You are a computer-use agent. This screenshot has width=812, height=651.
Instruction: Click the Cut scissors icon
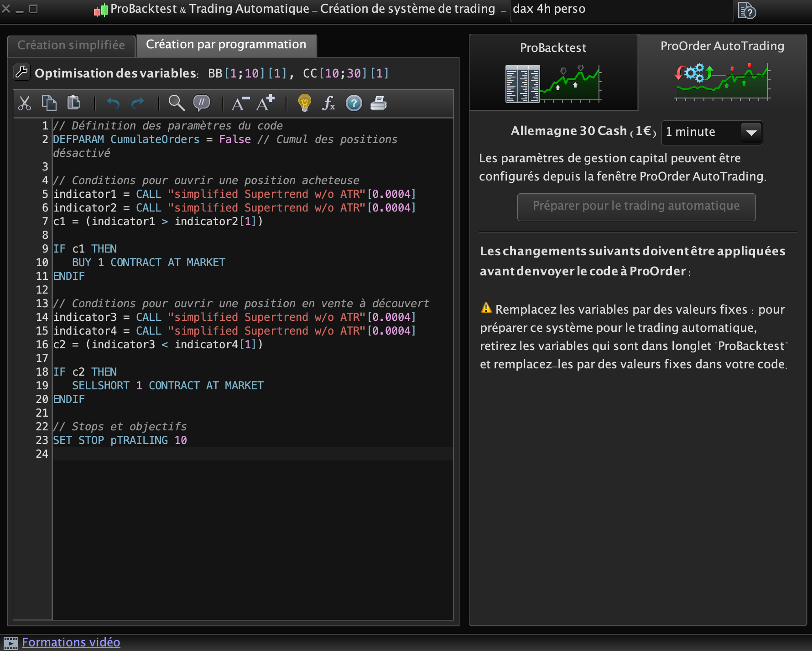[25, 103]
